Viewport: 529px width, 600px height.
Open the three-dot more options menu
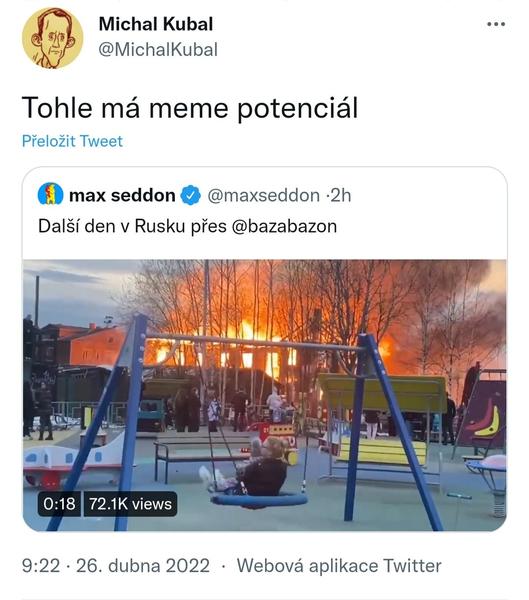click(496, 24)
